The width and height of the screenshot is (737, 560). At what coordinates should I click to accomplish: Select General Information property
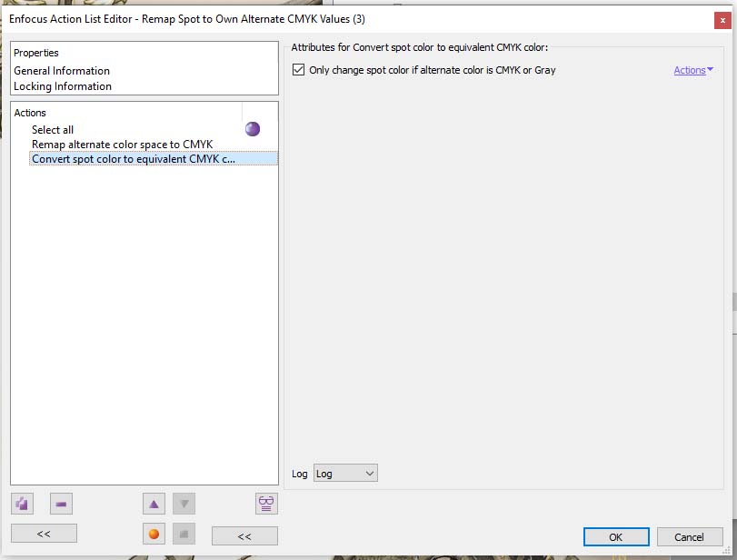point(62,71)
